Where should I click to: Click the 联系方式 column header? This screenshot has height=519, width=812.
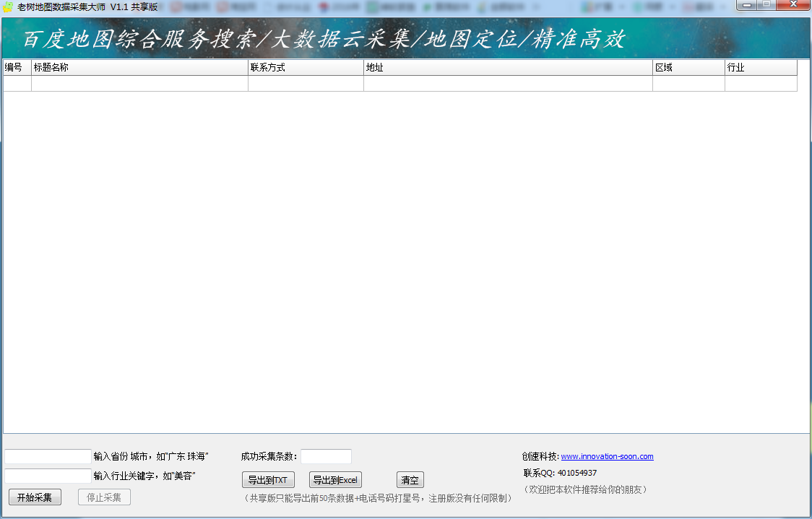(305, 67)
